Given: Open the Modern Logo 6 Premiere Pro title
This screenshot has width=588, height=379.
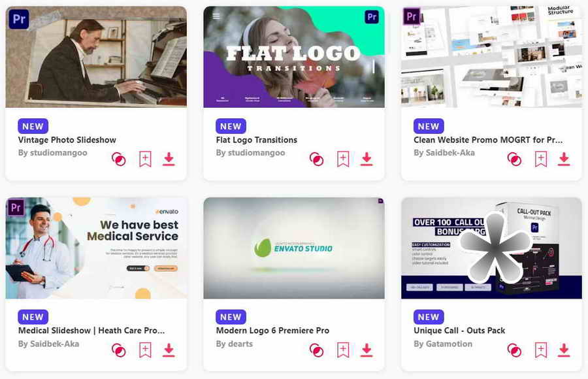Looking at the screenshot, I should (x=272, y=331).
